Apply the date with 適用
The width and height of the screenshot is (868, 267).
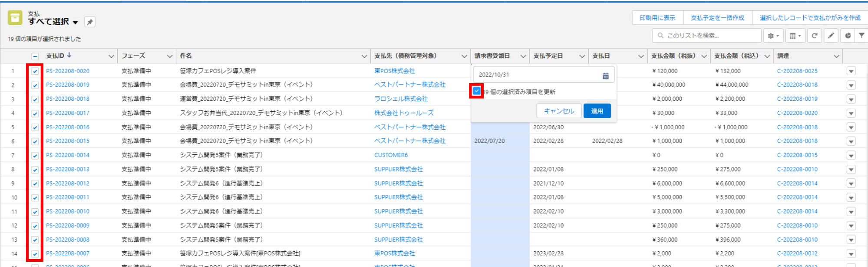click(597, 111)
